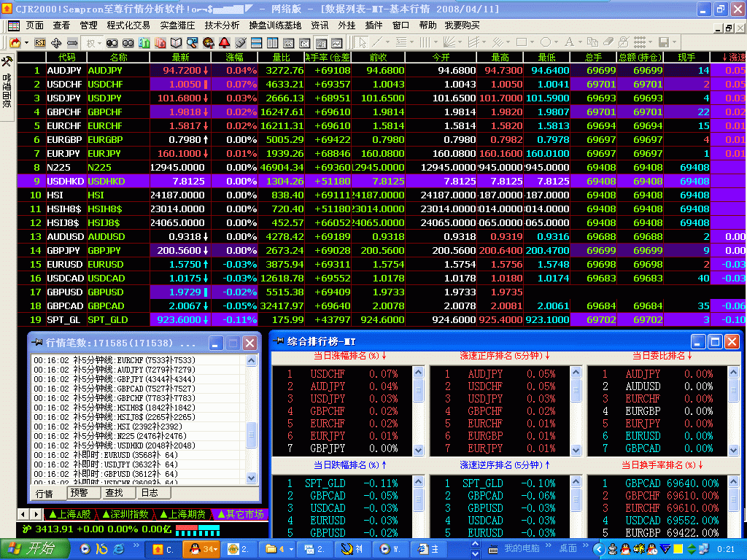The width and height of the screenshot is (747, 560).
Task: Expand the dotted grid tool dropdown
Action: (x=650, y=42)
